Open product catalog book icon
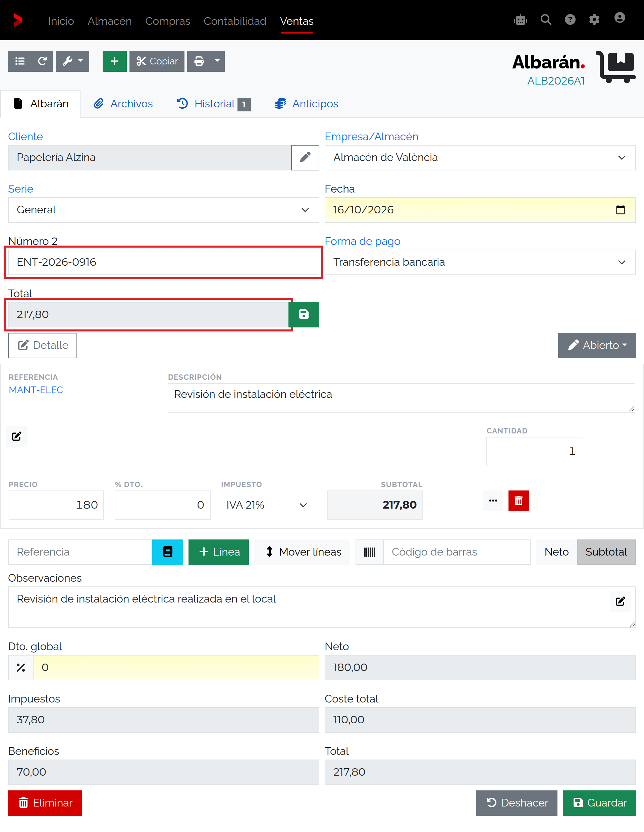 pos(168,552)
